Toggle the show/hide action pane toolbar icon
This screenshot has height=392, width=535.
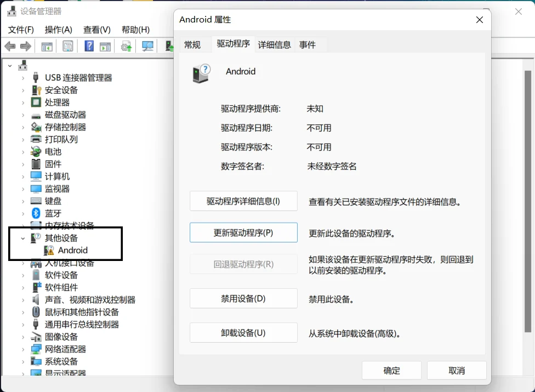pos(105,47)
